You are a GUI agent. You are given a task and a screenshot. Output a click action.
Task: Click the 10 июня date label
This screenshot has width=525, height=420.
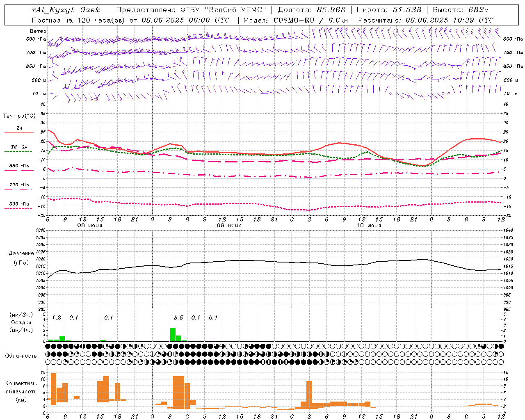[x=369, y=226]
